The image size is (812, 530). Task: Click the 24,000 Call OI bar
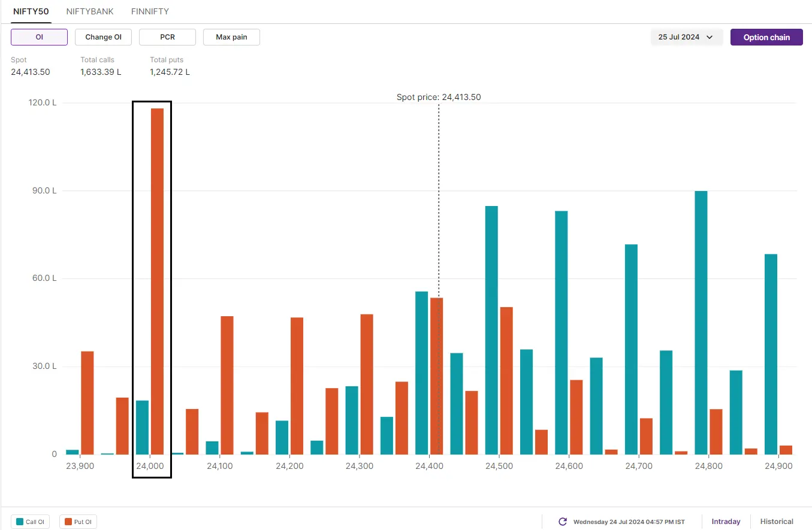143,427
